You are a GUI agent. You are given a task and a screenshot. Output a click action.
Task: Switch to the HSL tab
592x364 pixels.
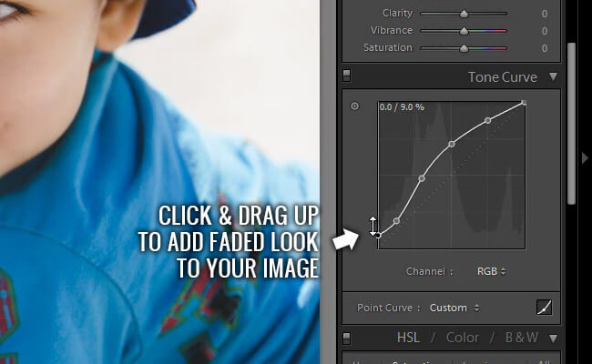(x=408, y=338)
